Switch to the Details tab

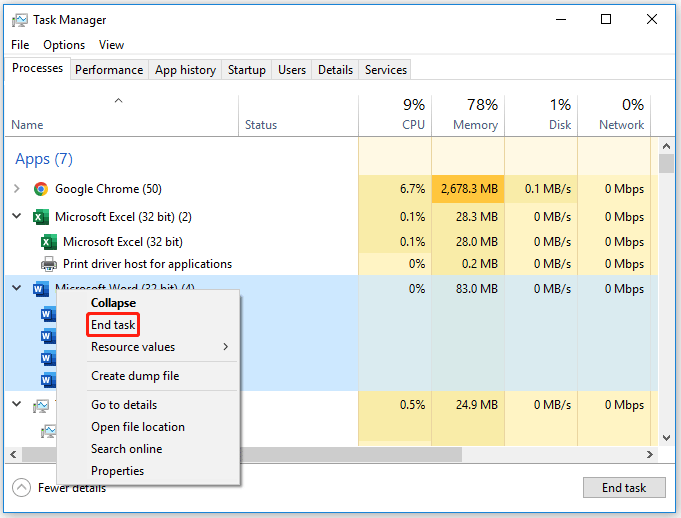coord(335,70)
